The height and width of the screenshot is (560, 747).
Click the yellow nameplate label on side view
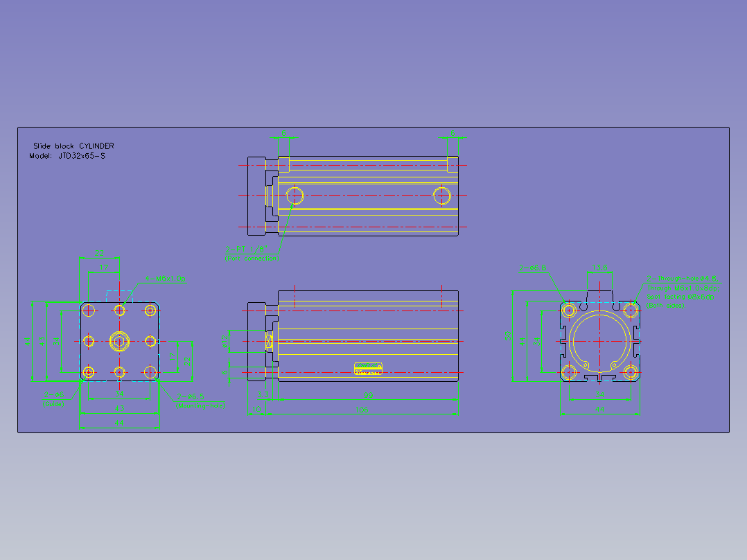pos(368,369)
